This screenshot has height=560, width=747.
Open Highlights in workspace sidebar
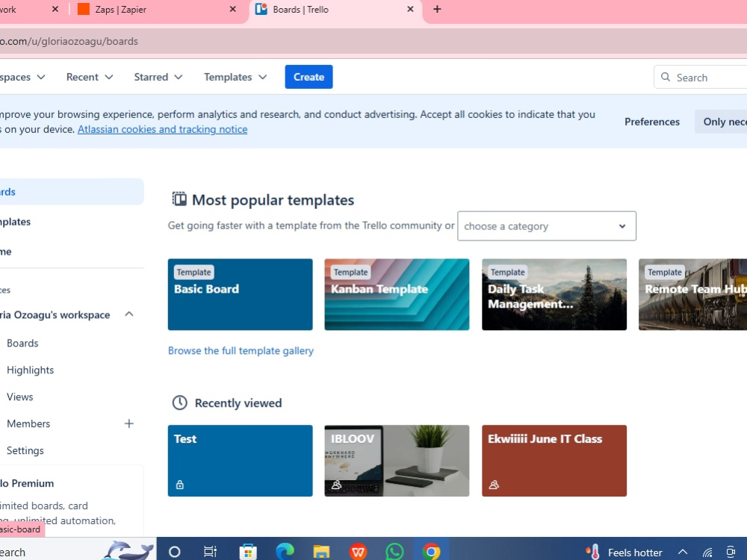pos(30,370)
